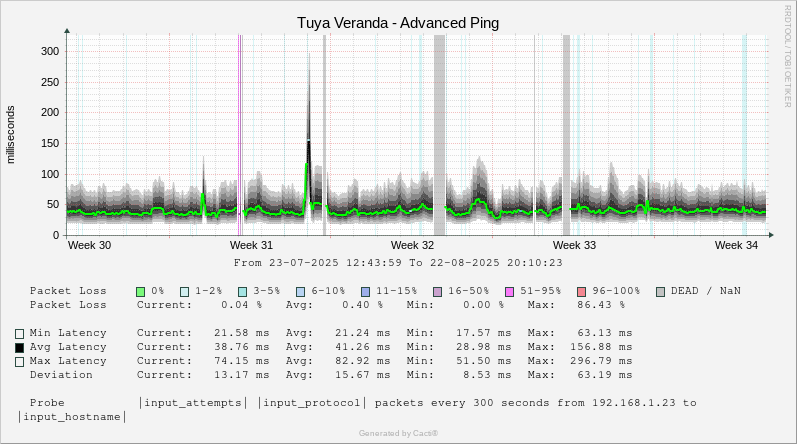This screenshot has height=444, width=797.
Task: Click the red 96-100% packet loss swatch
Action: point(581,292)
